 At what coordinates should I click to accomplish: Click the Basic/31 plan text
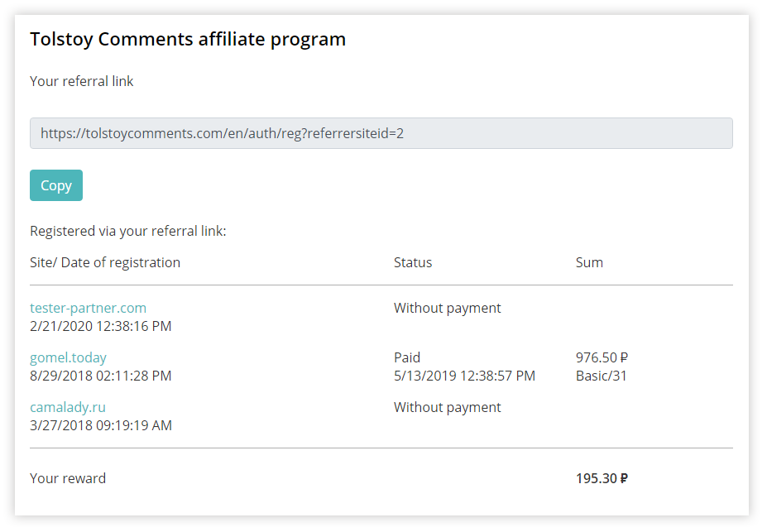click(602, 376)
